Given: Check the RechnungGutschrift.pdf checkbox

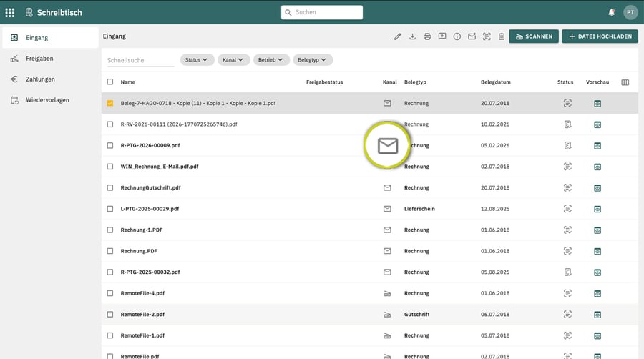Looking at the screenshot, I should coord(110,187).
